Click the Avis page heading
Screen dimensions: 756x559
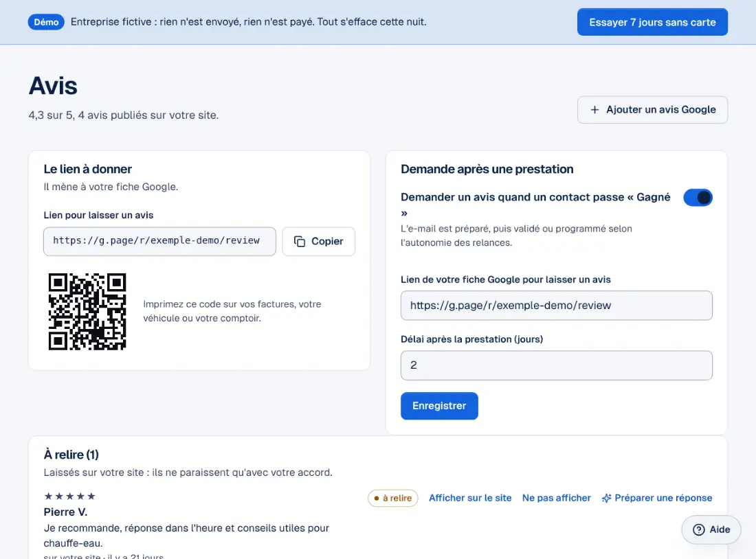point(53,86)
